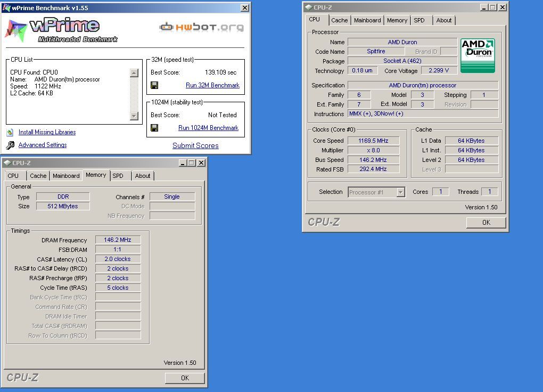Close the CPU-Z processor window
This screenshot has width=543, height=392.
pos(503,7)
